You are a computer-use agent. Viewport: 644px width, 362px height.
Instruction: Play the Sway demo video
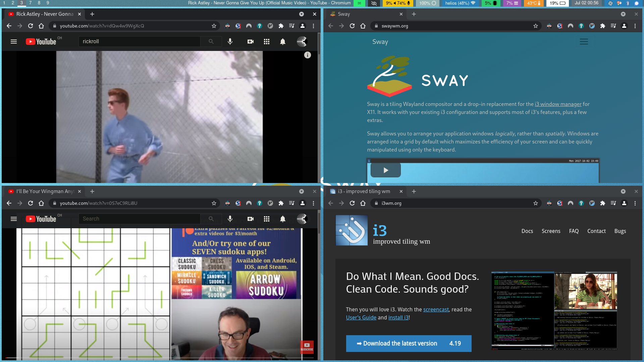pyautogui.click(x=386, y=170)
